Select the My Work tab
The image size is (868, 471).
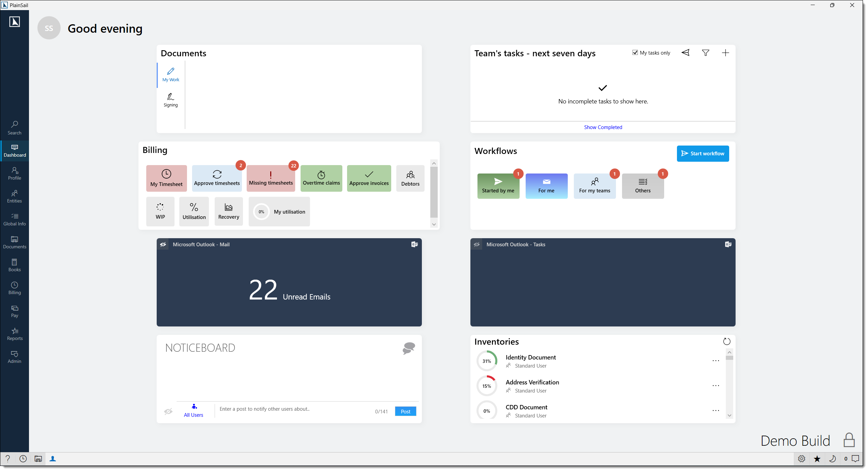click(x=170, y=74)
